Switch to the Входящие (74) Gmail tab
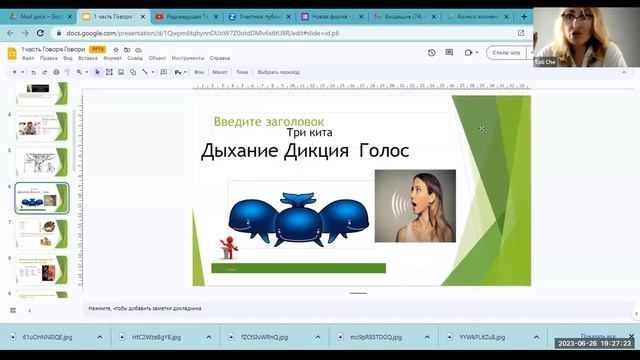Viewport: 640px width, 360px height. 405,17
